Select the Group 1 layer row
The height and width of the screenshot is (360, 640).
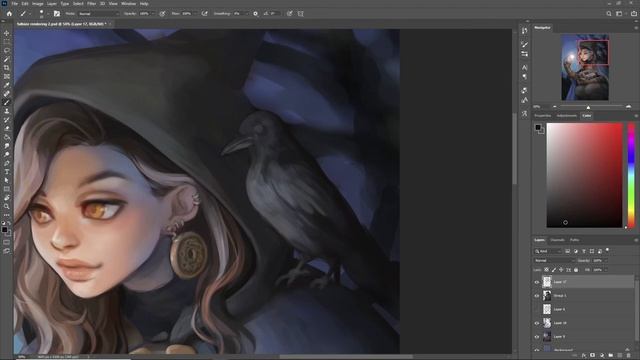click(x=588, y=296)
